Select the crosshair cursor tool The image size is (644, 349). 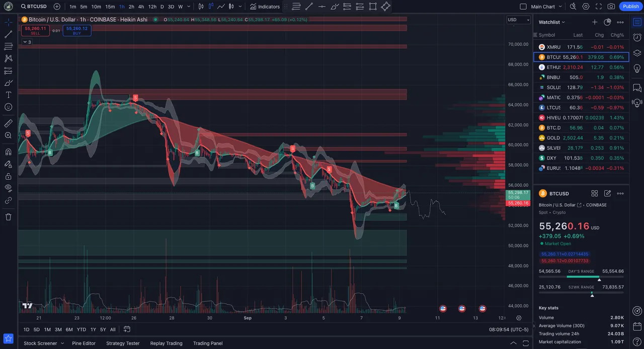click(8, 22)
